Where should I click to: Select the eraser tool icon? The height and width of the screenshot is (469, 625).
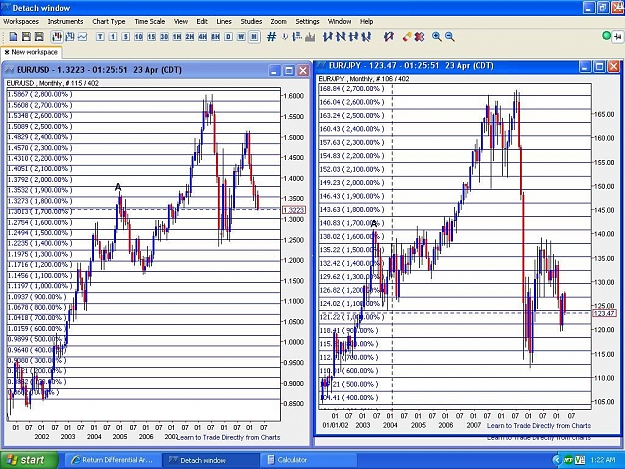(x=407, y=37)
